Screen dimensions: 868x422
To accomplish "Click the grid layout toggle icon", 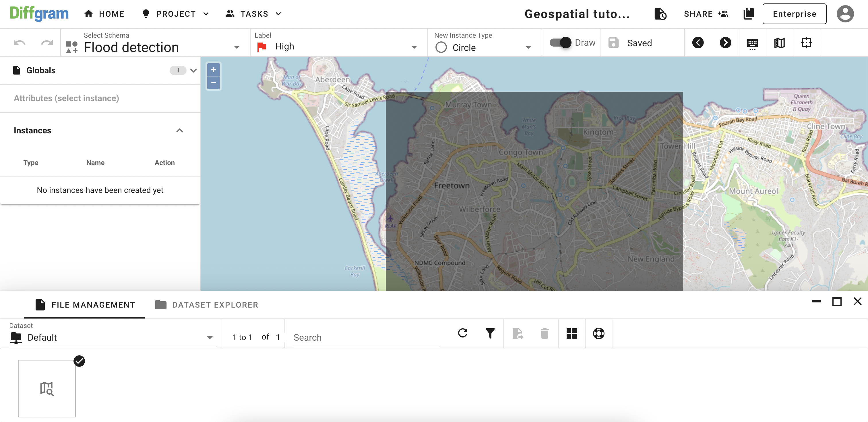I will [571, 334].
